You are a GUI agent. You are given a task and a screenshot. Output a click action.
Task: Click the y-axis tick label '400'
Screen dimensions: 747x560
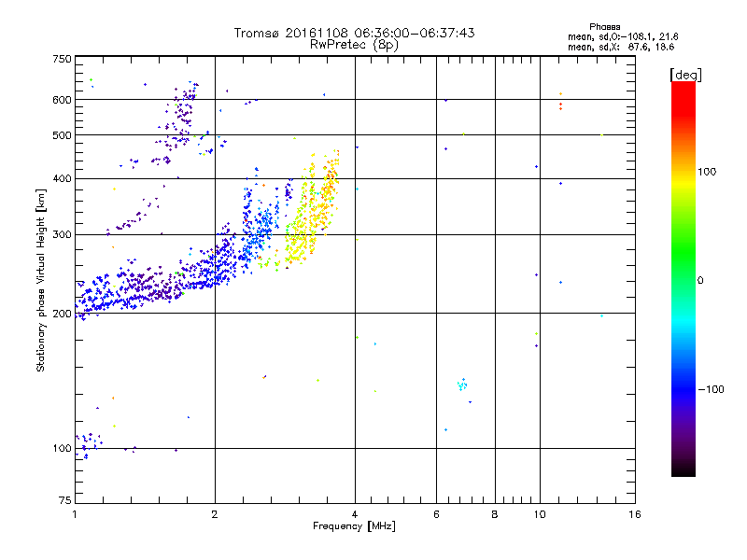(62, 178)
